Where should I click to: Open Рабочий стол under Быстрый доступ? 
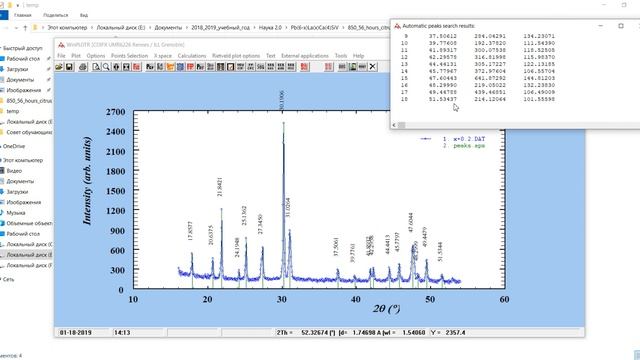pos(23,59)
